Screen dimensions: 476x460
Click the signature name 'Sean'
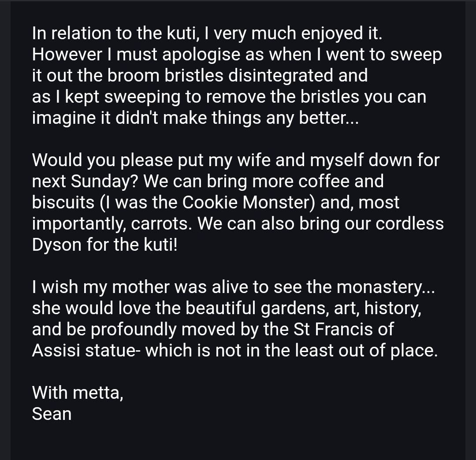[x=52, y=414]
